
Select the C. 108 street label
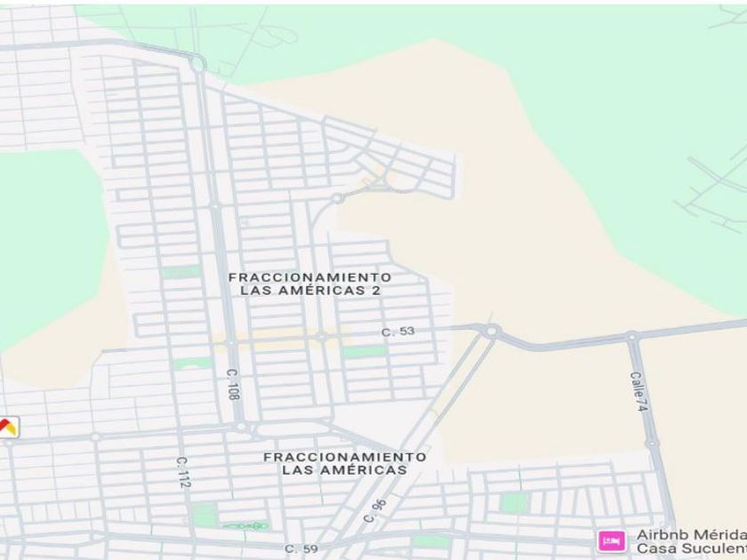coord(233,384)
